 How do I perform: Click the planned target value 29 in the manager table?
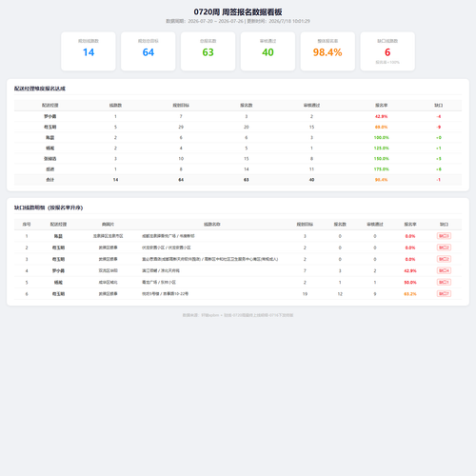(181, 127)
